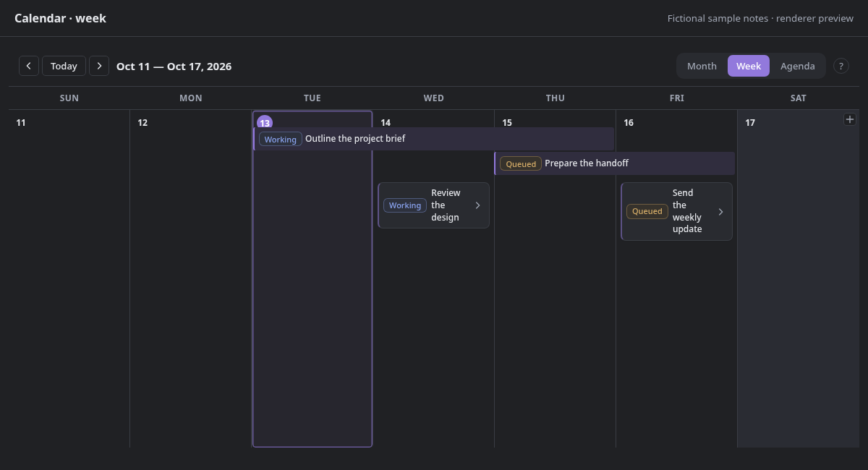Add an event with the Saturday plus icon
868x470 pixels.
[x=850, y=119]
